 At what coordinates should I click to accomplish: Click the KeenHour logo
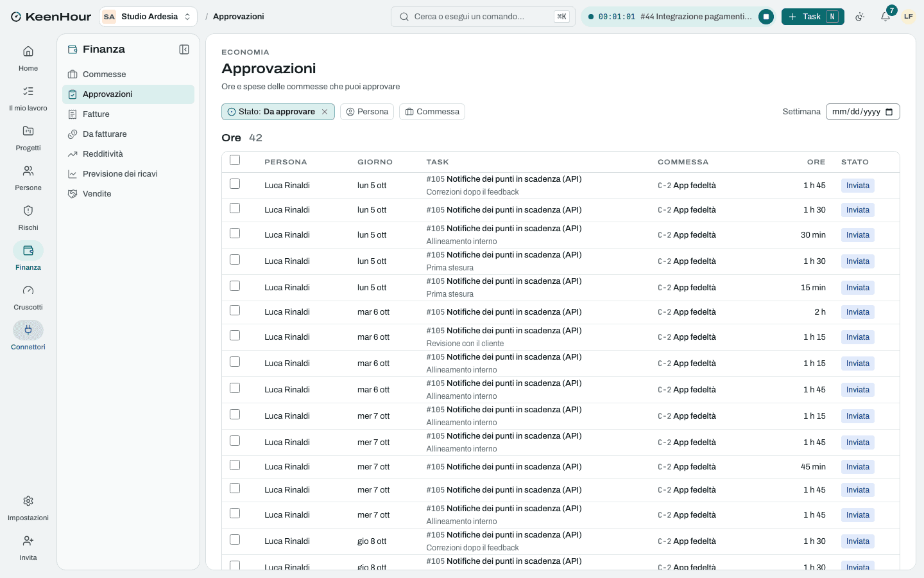point(51,17)
